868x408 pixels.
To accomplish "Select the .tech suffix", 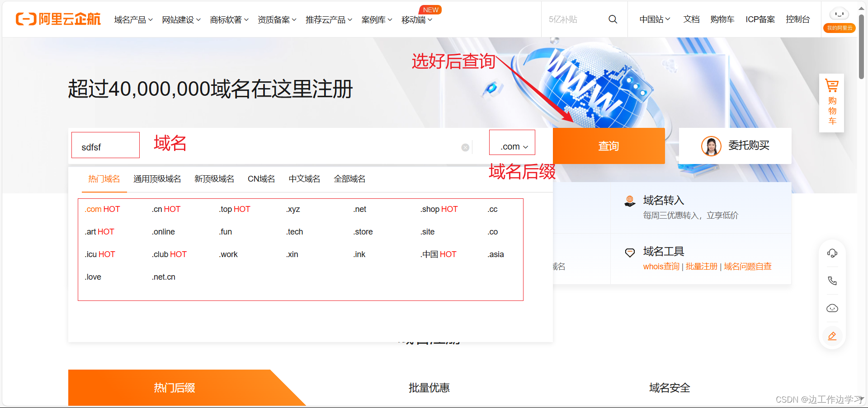I will tap(295, 232).
